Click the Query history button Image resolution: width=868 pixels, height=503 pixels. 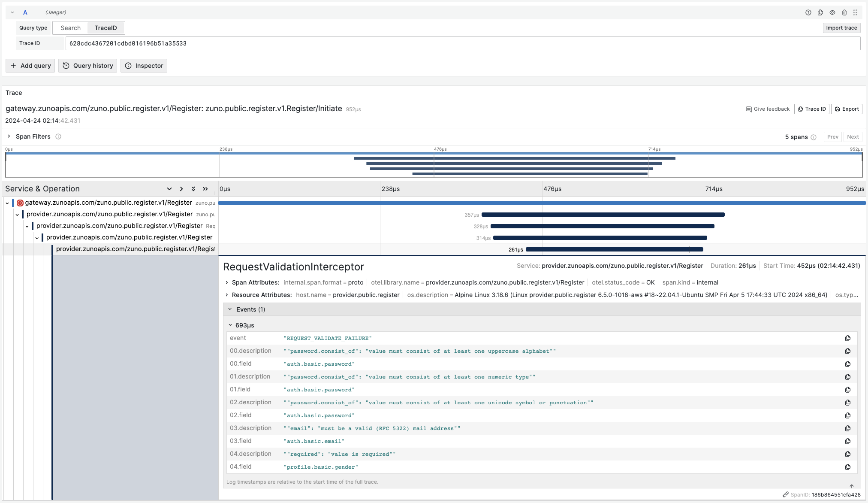click(88, 65)
